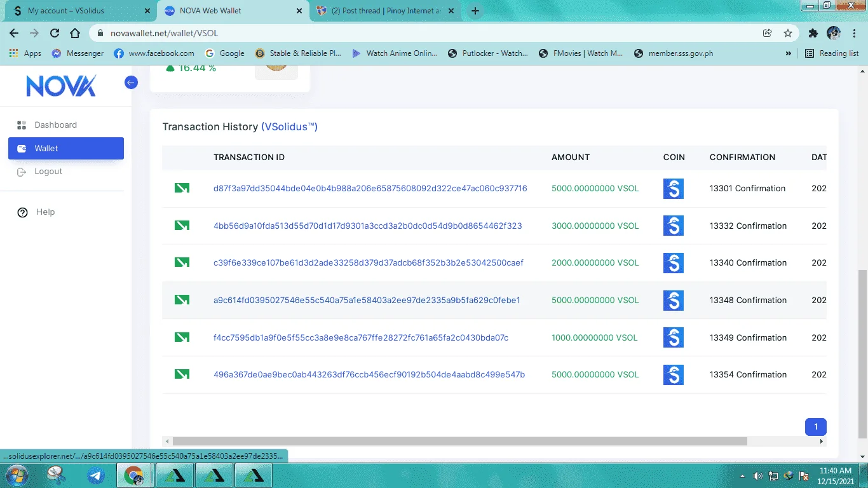Select Wallet in the sidebar

pos(66,148)
